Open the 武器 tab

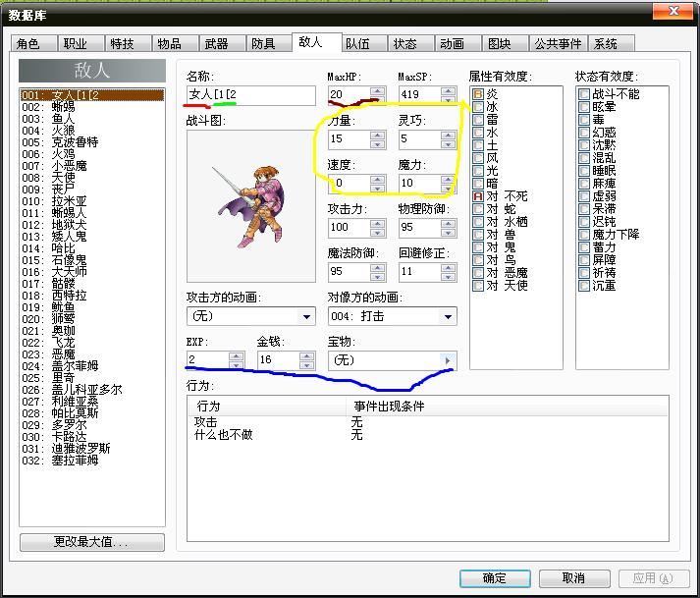[x=223, y=44]
